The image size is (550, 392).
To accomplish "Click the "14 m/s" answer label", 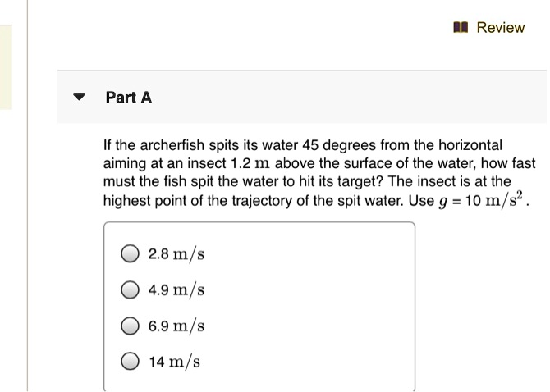I will (x=174, y=361).
